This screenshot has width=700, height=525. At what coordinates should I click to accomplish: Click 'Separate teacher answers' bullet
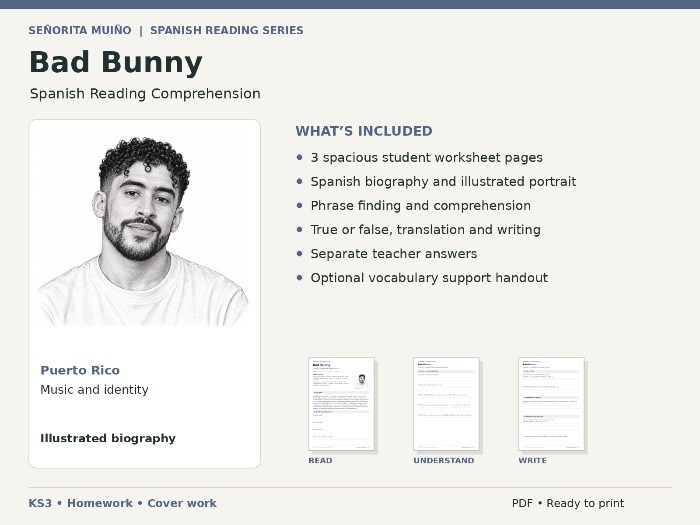(394, 254)
